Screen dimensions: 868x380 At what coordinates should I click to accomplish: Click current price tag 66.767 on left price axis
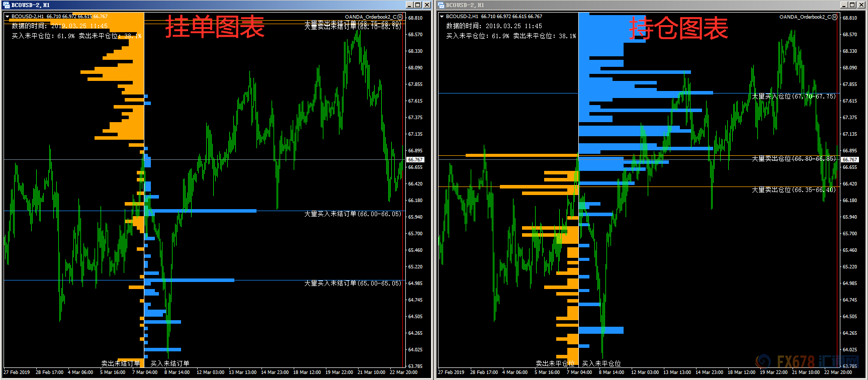(x=415, y=160)
